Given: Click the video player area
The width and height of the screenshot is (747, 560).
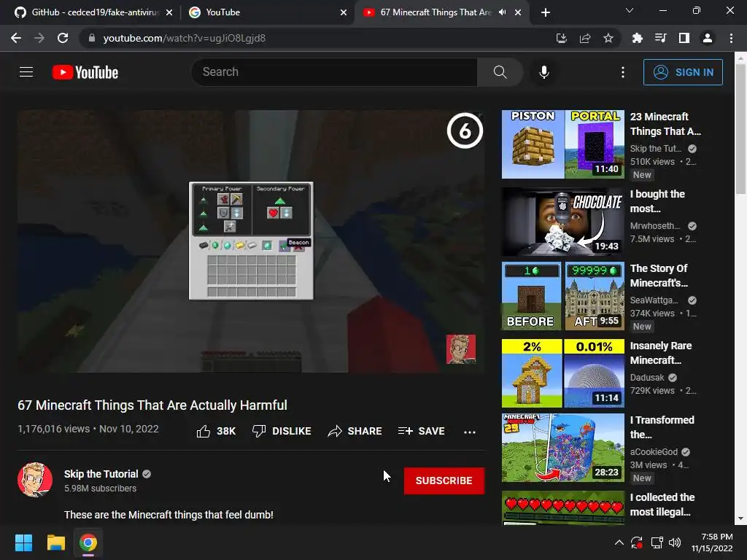Looking at the screenshot, I should click(251, 241).
